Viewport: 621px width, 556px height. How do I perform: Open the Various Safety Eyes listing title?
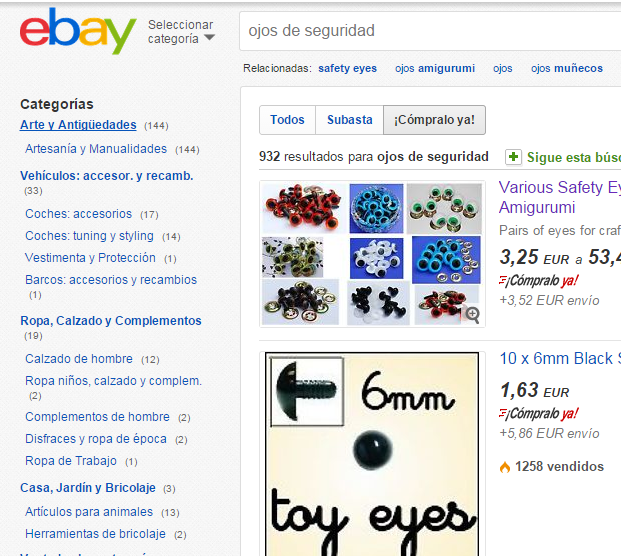559,197
